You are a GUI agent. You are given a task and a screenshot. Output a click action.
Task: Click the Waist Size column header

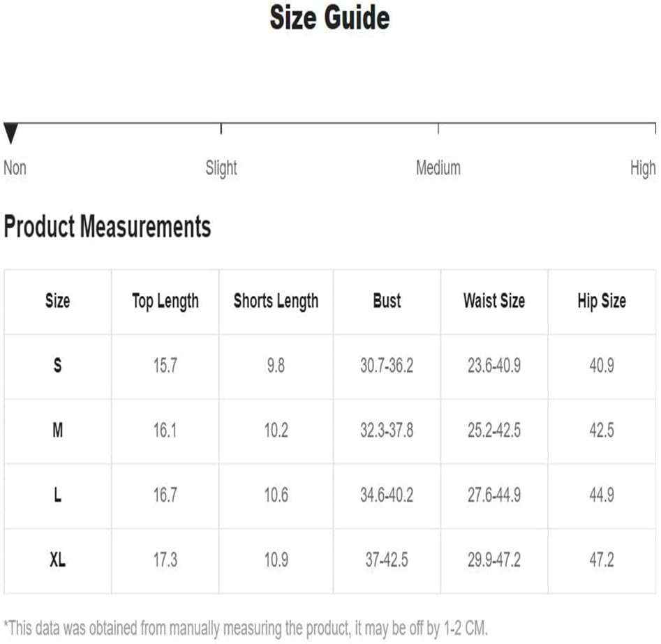[x=494, y=301]
